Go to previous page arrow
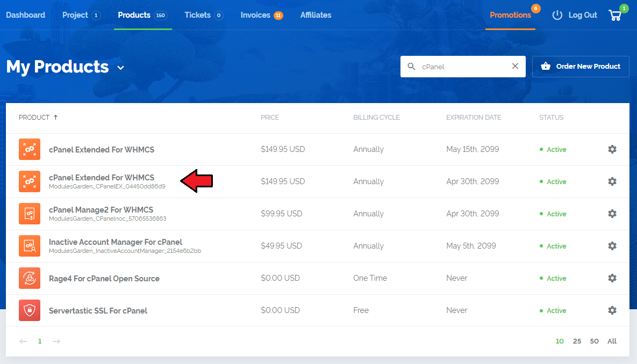This screenshot has width=637, height=364. [x=23, y=341]
